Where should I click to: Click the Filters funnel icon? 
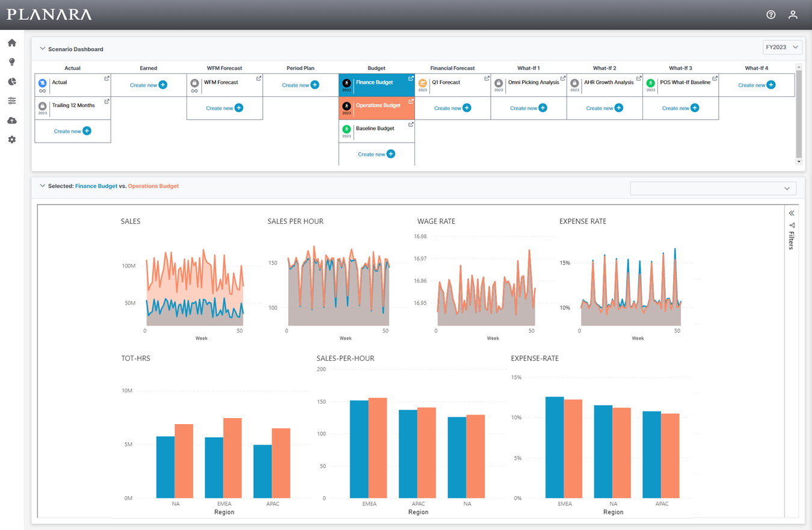pos(792,226)
